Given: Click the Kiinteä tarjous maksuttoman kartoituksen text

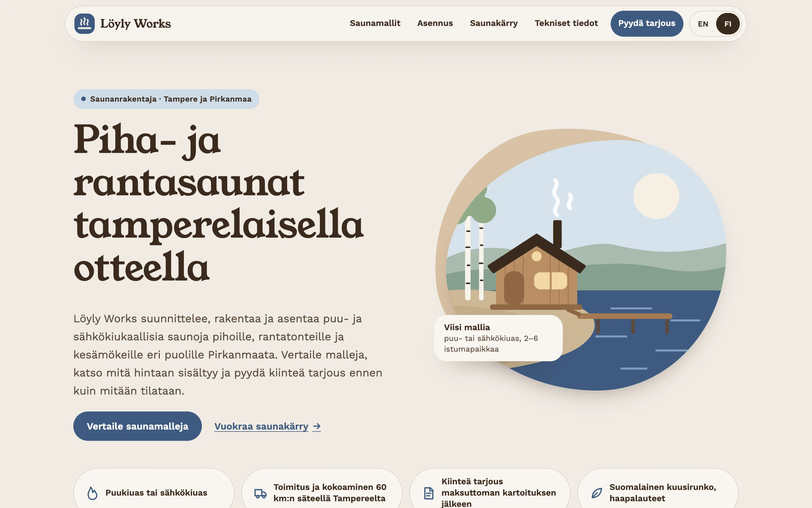Looking at the screenshot, I should [x=498, y=492].
